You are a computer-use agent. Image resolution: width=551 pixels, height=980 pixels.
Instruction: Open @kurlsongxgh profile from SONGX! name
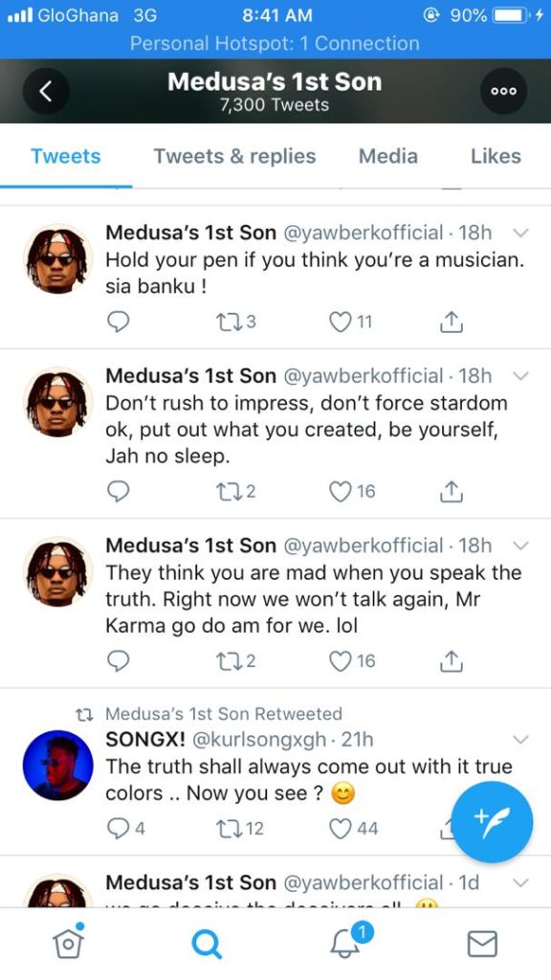tap(145, 740)
